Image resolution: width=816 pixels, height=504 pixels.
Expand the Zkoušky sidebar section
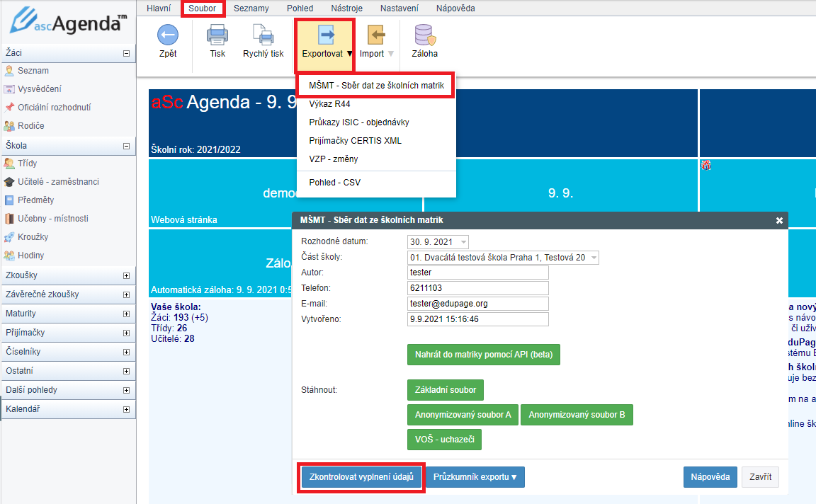(126, 275)
